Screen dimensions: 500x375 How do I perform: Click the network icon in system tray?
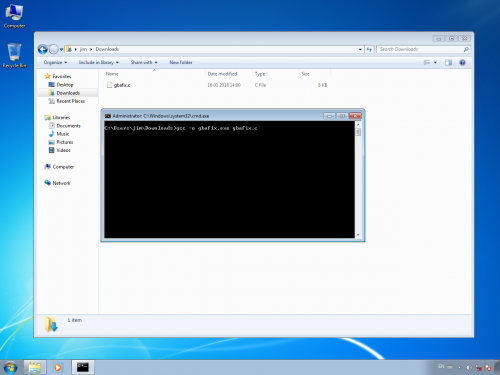tap(479, 368)
